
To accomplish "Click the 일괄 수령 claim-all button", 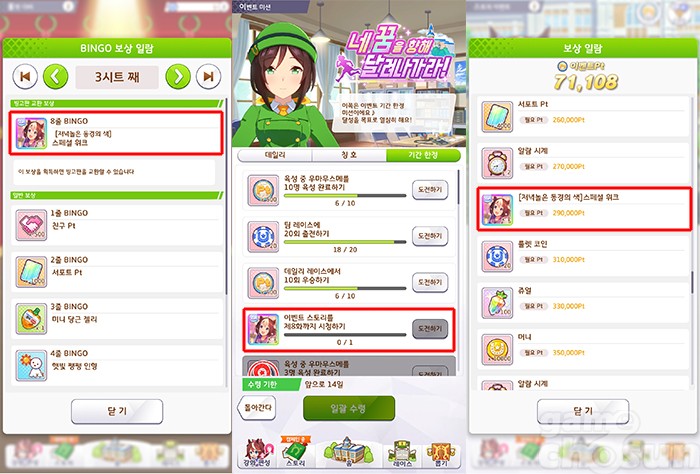I will [349, 408].
